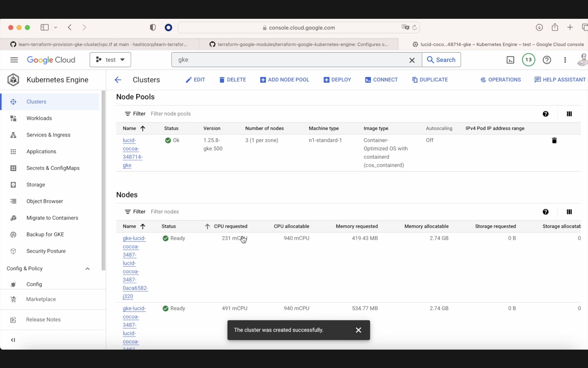Viewport: 588px width, 368px height.
Task: Click the Safari address bar
Action: click(299, 28)
